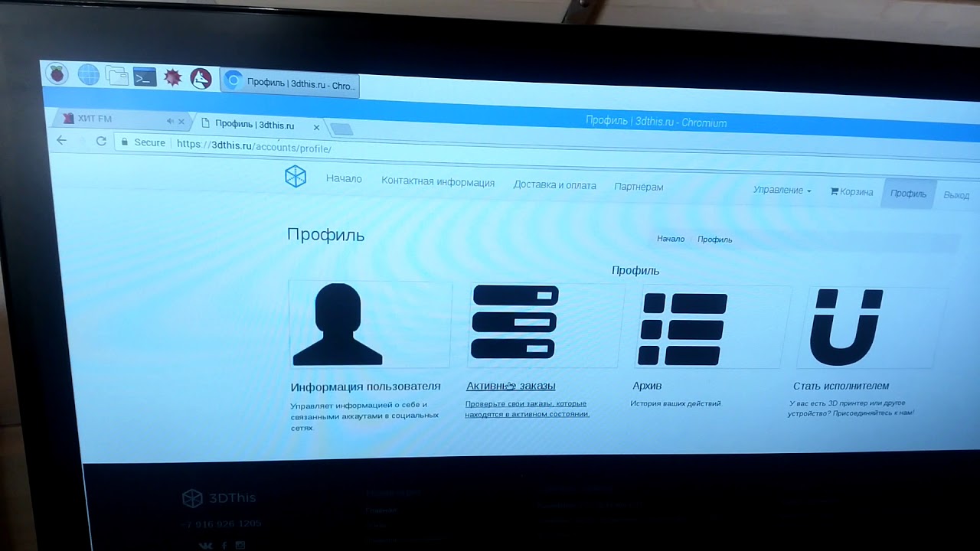Open Доставка и оплата menu item
Image resolution: width=980 pixels, height=551 pixels.
pos(554,185)
